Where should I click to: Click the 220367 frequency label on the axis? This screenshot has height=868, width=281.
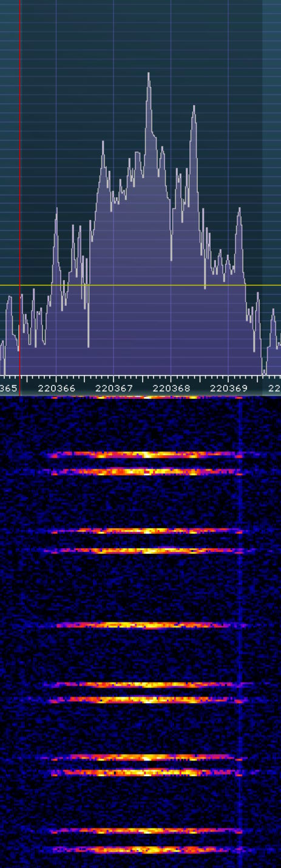point(113,388)
